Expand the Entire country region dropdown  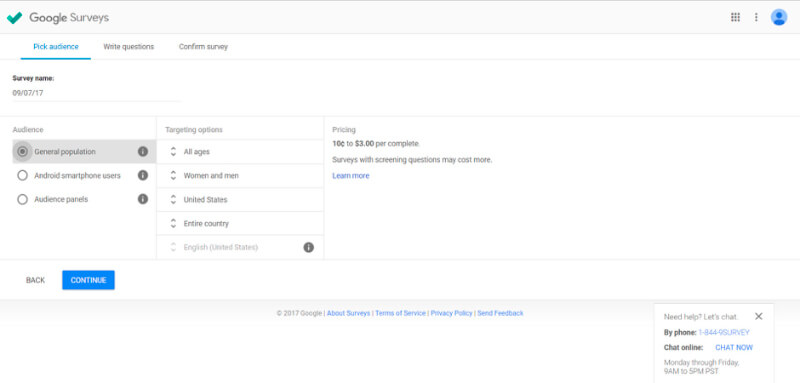(x=240, y=223)
